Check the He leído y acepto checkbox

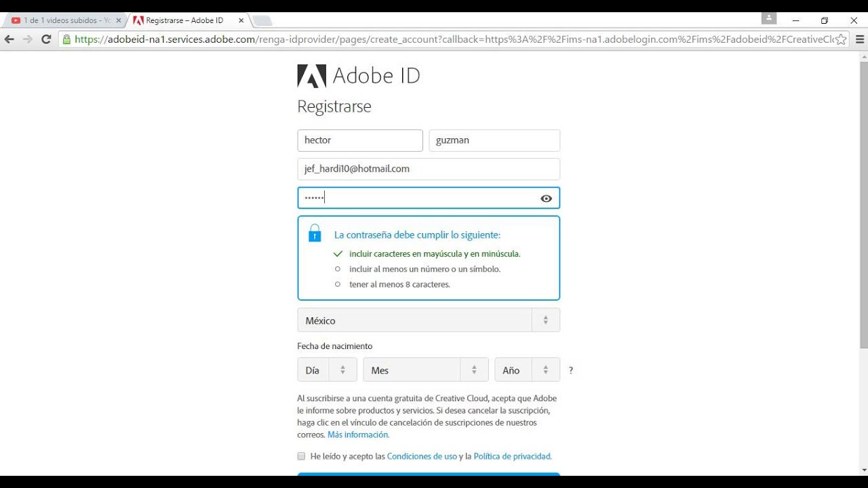[x=301, y=456]
